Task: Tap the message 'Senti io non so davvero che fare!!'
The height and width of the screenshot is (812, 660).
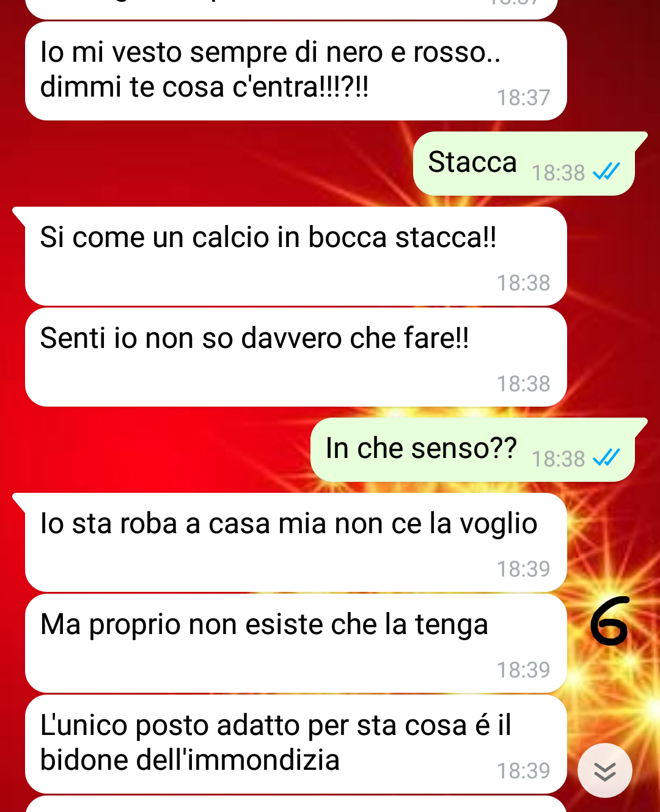Action: 296,357
